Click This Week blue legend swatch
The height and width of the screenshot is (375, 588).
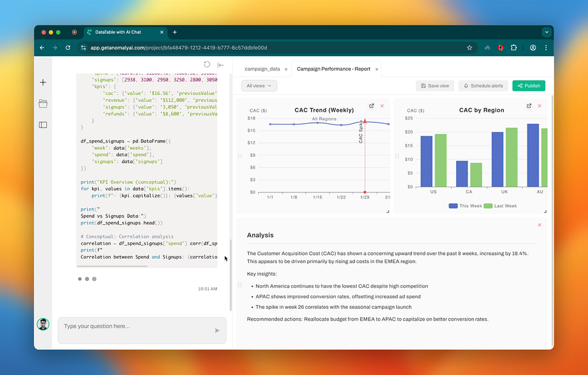coord(453,206)
